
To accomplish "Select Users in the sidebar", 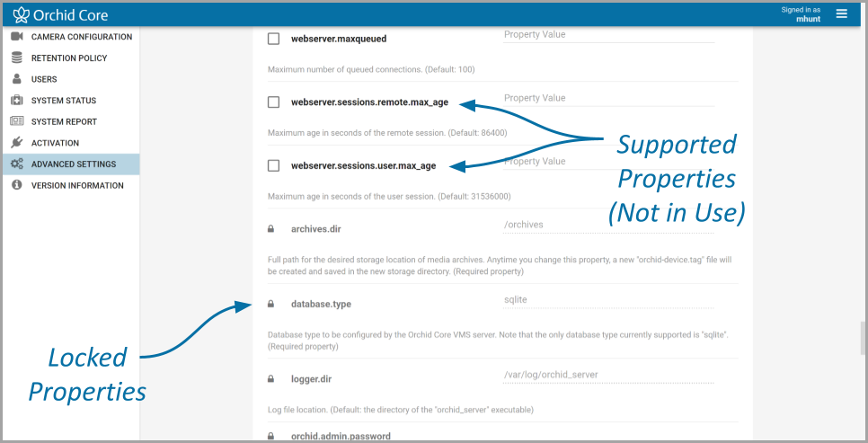I will pyautogui.click(x=71, y=79).
